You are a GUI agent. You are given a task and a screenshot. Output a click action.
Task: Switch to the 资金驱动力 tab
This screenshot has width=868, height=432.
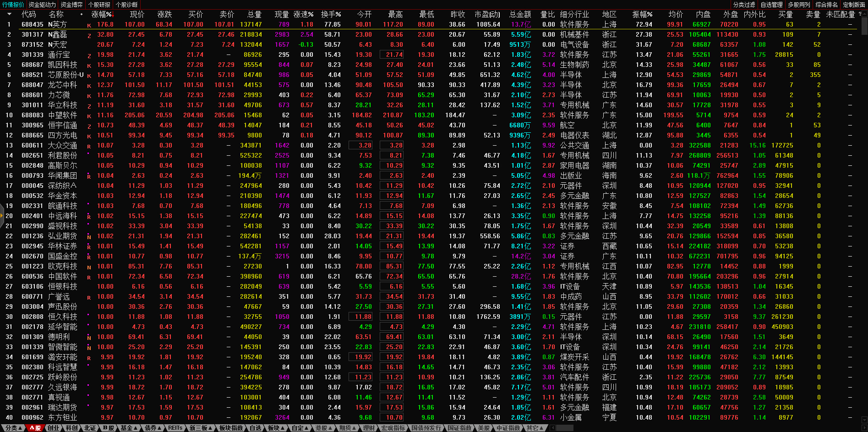coord(42,5)
